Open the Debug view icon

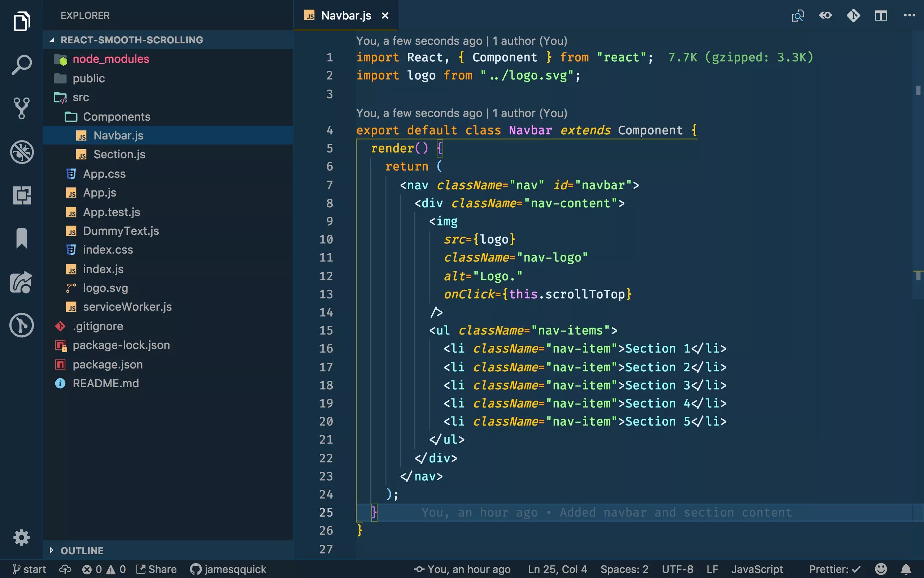(22, 152)
